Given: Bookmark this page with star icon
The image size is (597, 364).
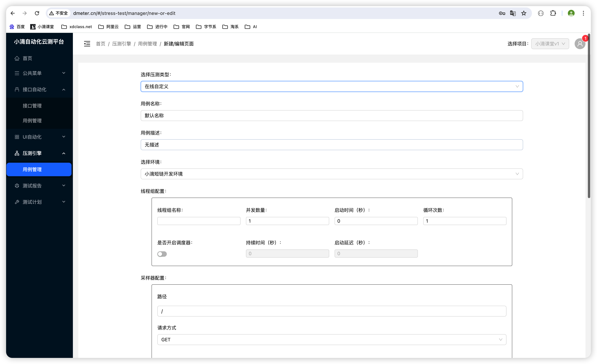Looking at the screenshot, I should (x=524, y=13).
